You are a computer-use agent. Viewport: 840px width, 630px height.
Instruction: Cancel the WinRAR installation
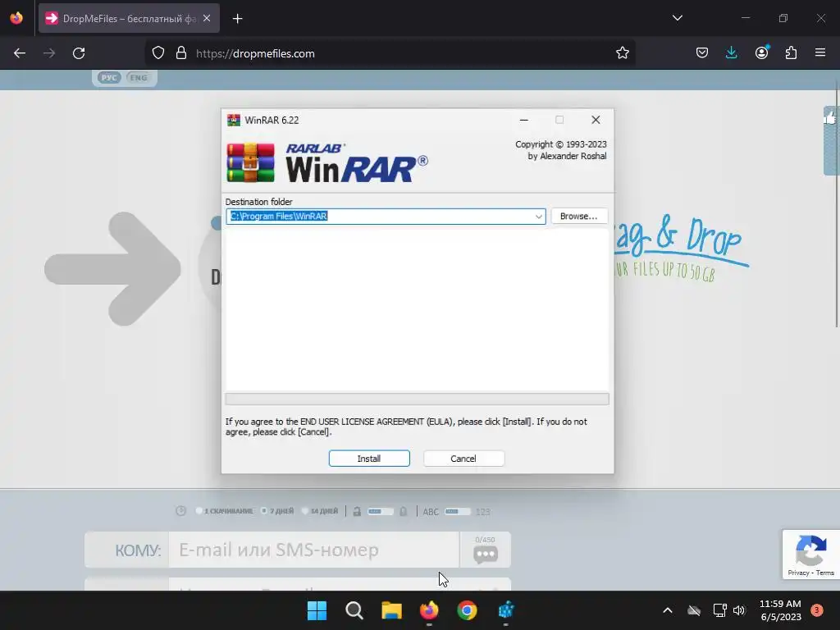tap(463, 459)
